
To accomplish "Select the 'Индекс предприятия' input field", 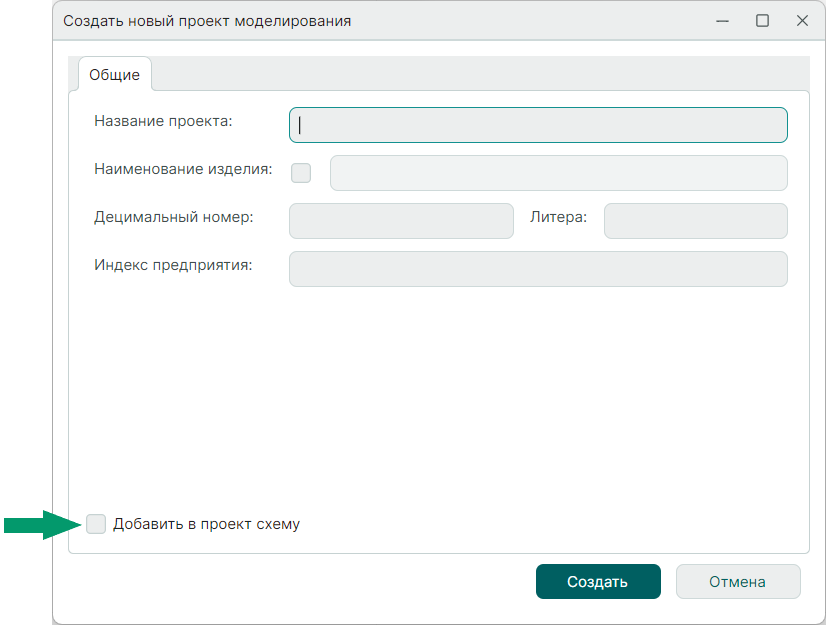I will [x=538, y=269].
